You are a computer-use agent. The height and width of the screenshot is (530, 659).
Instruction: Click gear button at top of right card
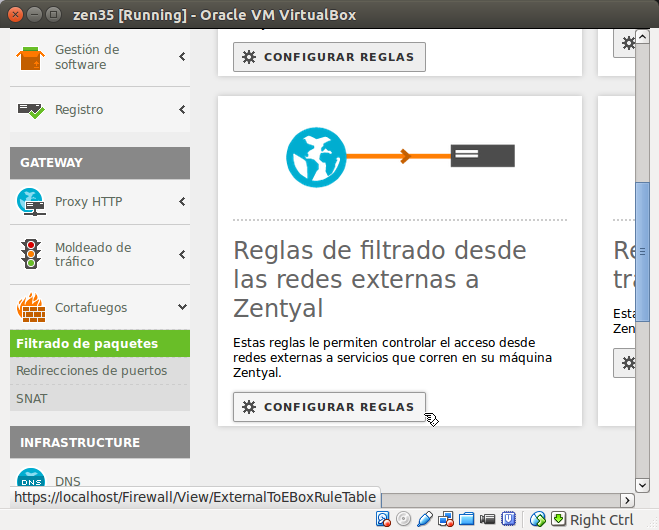pos(625,43)
